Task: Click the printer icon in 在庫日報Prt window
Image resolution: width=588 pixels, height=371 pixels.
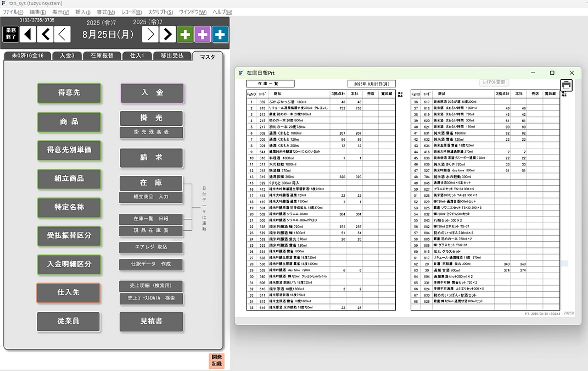Action: click(567, 85)
